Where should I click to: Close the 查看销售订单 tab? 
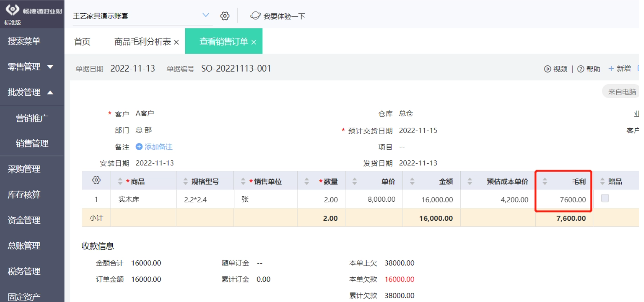[x=254, y=42]
